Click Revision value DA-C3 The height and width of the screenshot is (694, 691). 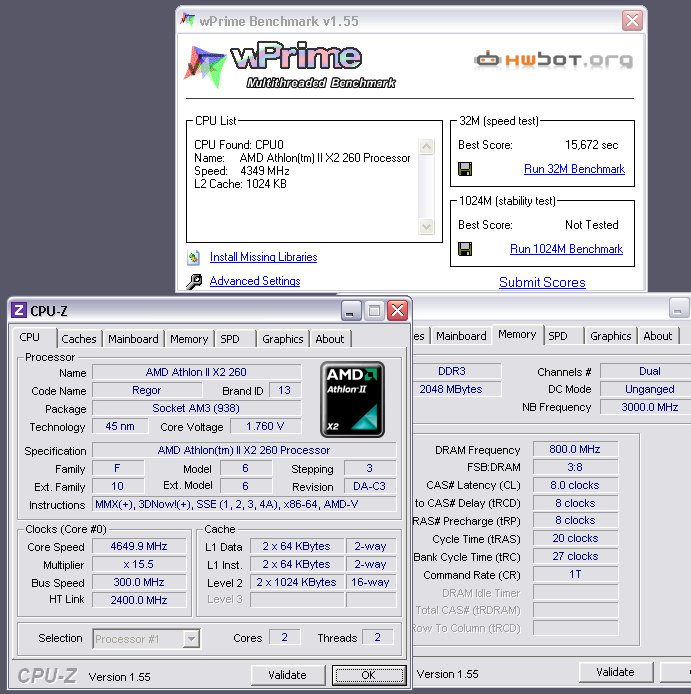pyautogui.click(x=370, y=486)
